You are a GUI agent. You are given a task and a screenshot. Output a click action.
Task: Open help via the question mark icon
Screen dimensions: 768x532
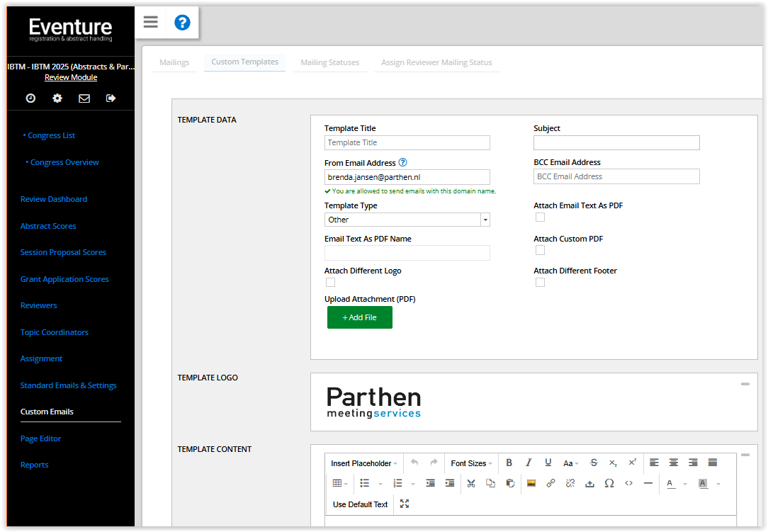[x=182, y=23]
